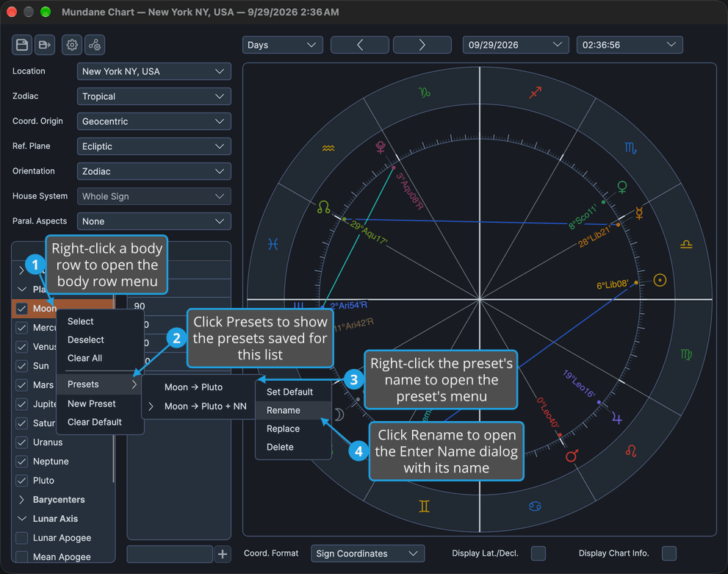The height and width of the screenshot is (574, 728).
Task: Click the Pluto glyph on chart
Action: pyautogui.click(x=381, y=147)
